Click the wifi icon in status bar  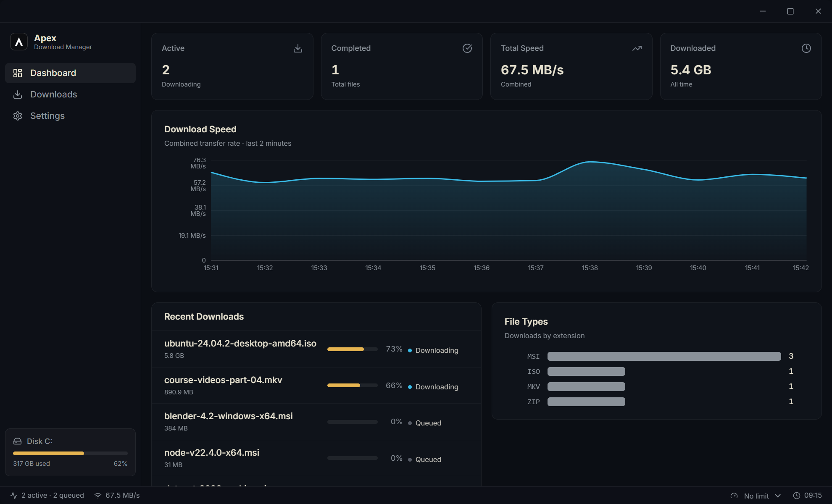pos(98,496)
